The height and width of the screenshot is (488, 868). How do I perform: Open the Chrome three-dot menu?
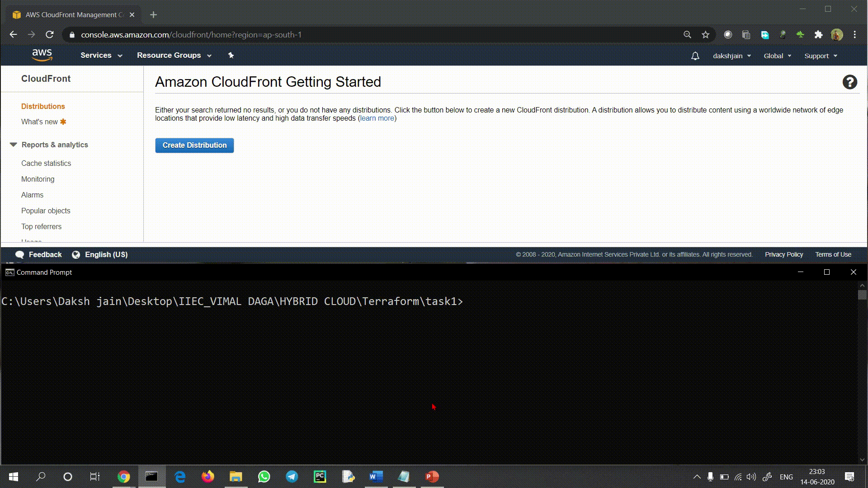pos(854,35)
